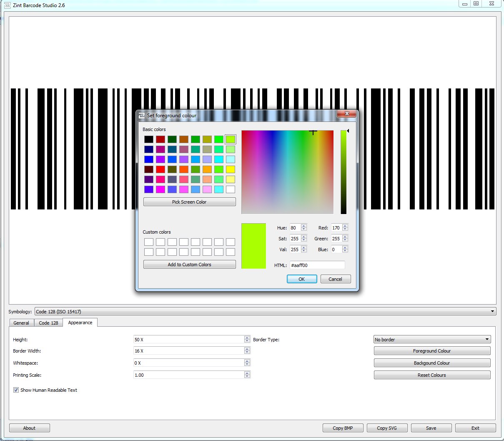The height and width of the screenshot is (441, 504).
Task: Add current colour to Custom Colors
Action: point(189,264)
